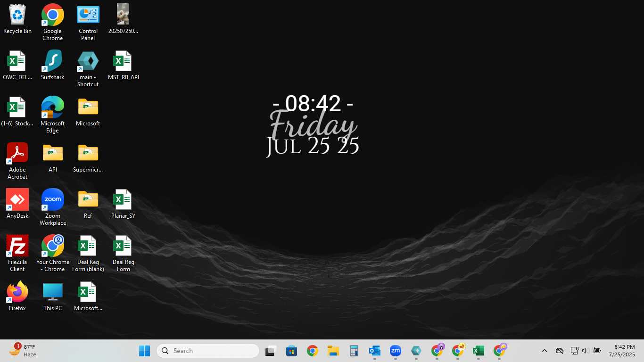The width and height of the screenshot is (644, 362).
Task: Open File Explorer from the taskbar
Action: [x=333, y=351]
